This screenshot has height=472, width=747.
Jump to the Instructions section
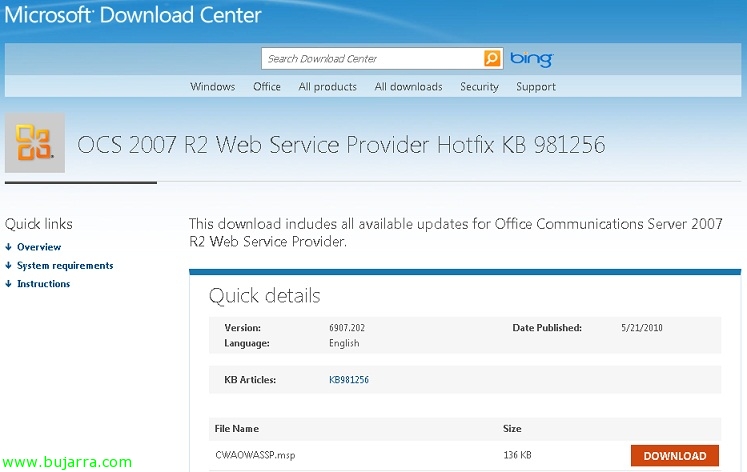43,283
